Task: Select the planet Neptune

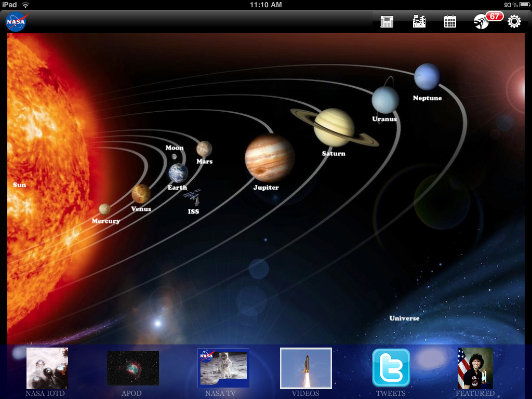Action: (427, 77)
